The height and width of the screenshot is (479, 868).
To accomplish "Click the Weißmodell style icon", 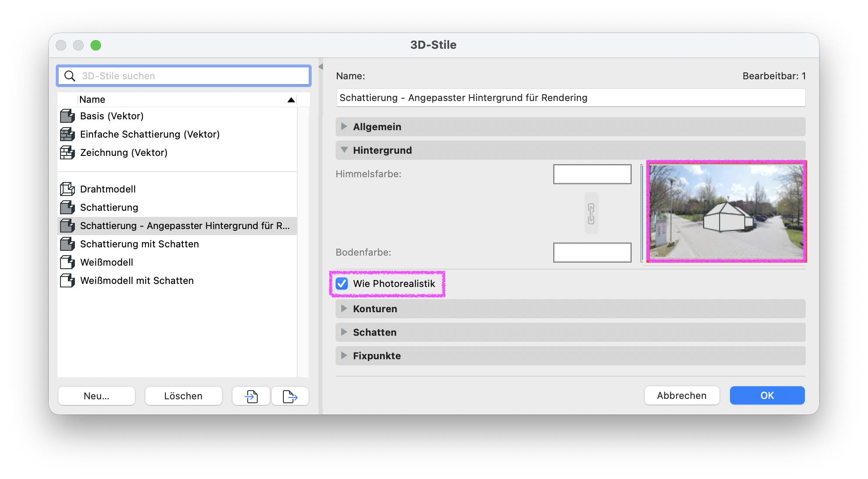I will click(67, 263).
